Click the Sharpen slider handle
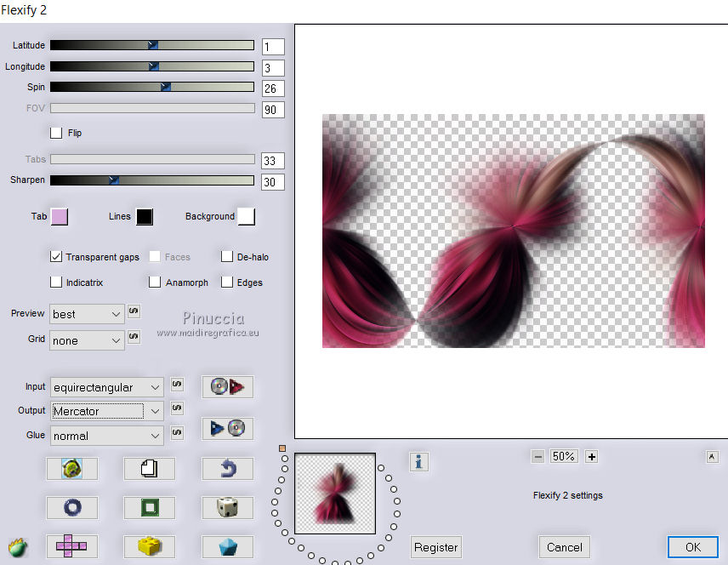Screen dimensions: 728x565 point(114,180)
